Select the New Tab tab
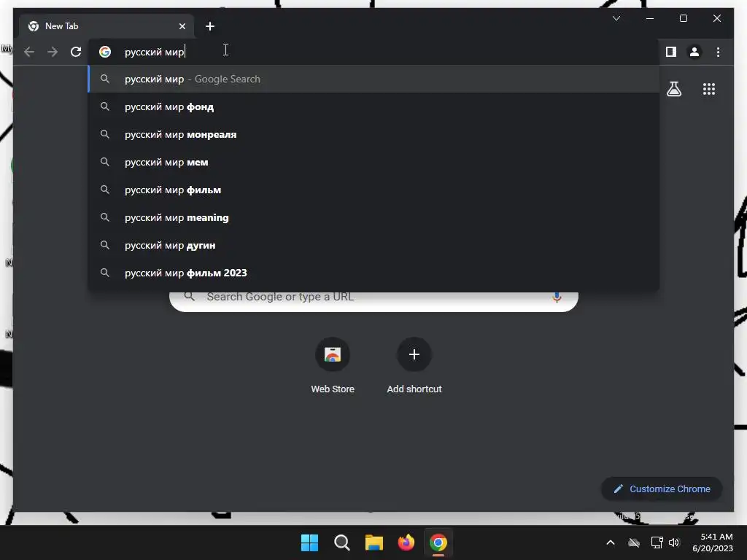Viewport: 747px width, 560px height. coord(107,26)
